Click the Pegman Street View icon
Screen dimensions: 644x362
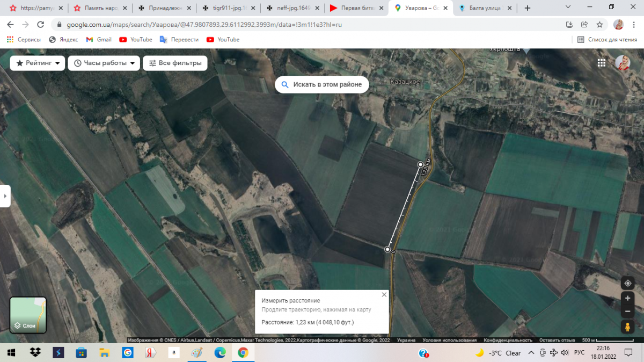point(627,327)
